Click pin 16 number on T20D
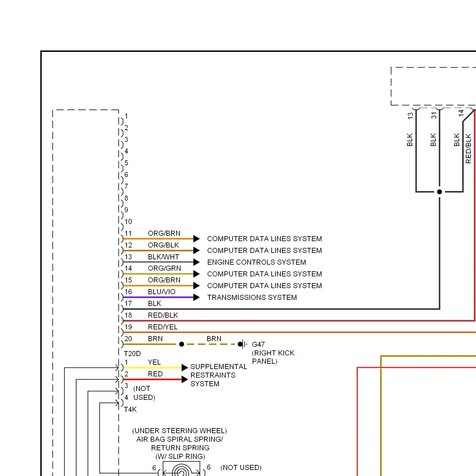Viewport: 476px width, 476px height. click(x=128, y=292)
